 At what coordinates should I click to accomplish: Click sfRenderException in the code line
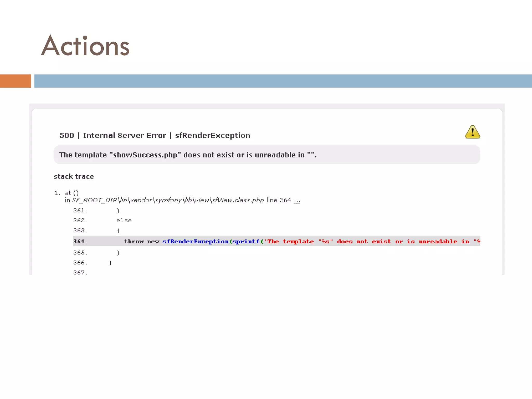pos(195,241)
